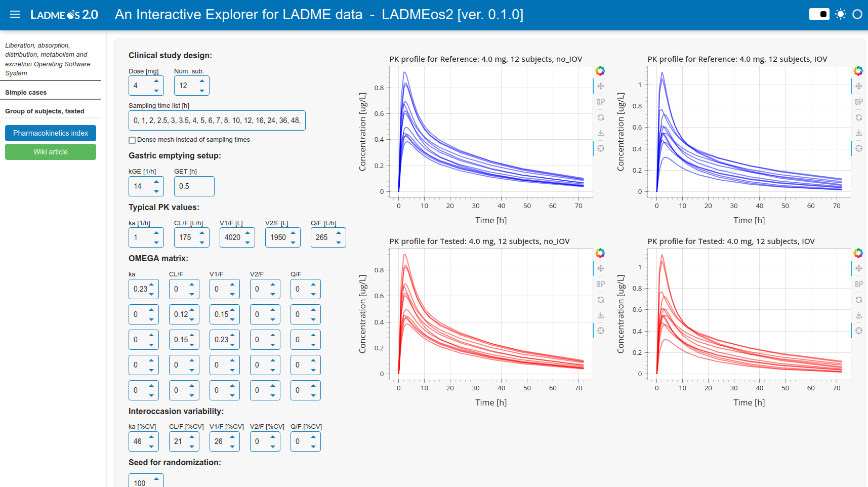Save the Tested no_IOV plot as image
Screen dimensions: 868x487
coord(601,315)
